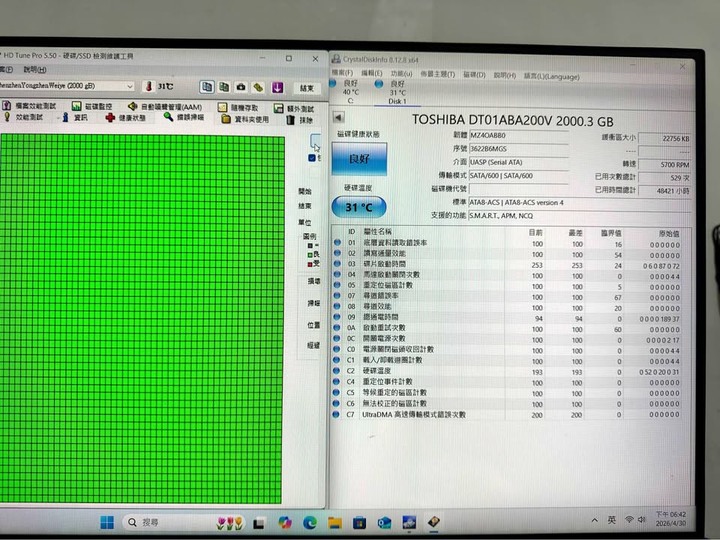Open CrystalDiskInfo 編輯(E) menu
This screenshot has width=720, height=540.
click(x=371, y=73)
